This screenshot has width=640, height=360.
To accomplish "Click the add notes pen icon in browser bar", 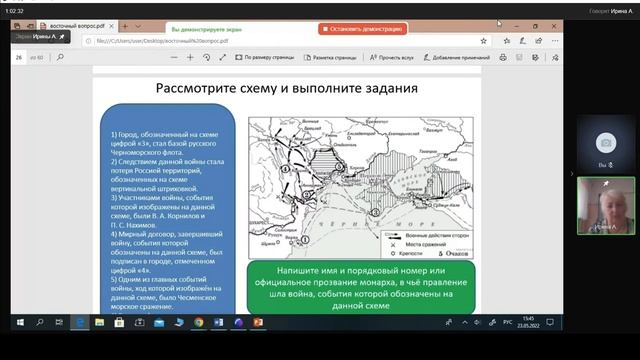I will [522, 41].
